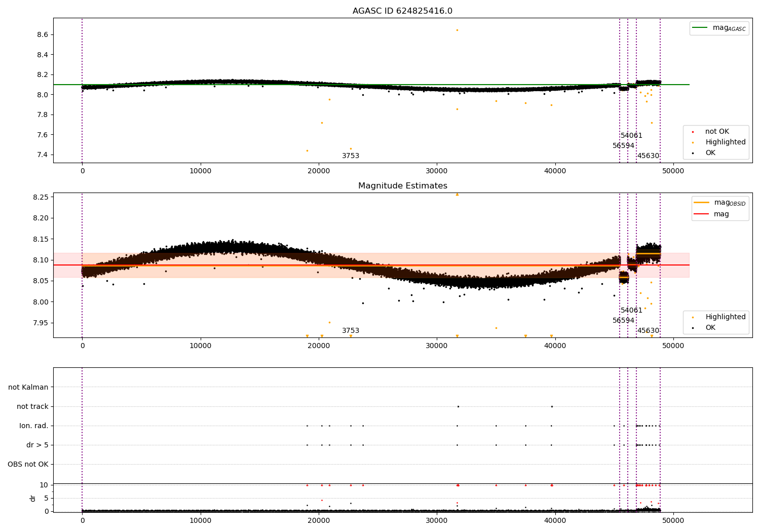
Task: Click x-tick '10000' under Magnitude Estimates plot
Action: pyautogui.click(x=201, y=346)
